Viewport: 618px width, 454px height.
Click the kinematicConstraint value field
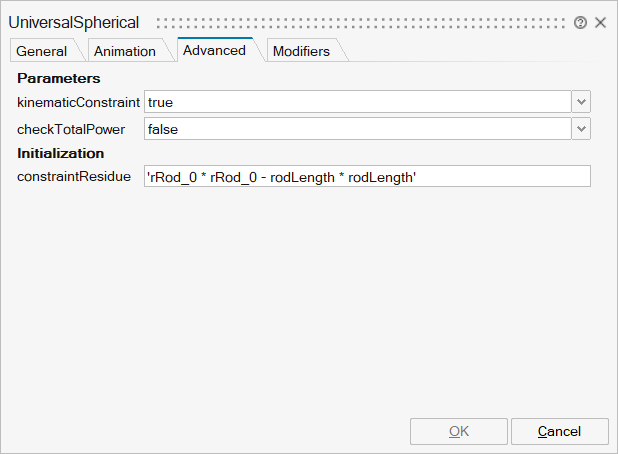point(357,102)
